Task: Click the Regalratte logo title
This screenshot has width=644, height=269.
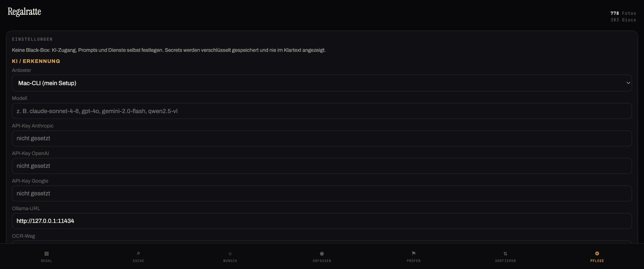Action: (x=24, y=12)
